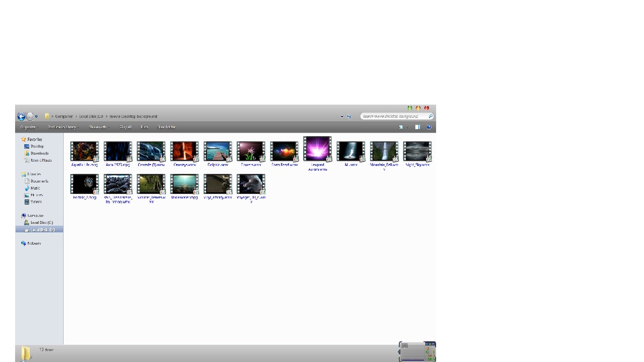Open the recent locations dropdown arrow
The height and width of the screenshot is (362, 644).
pos(36,117)
